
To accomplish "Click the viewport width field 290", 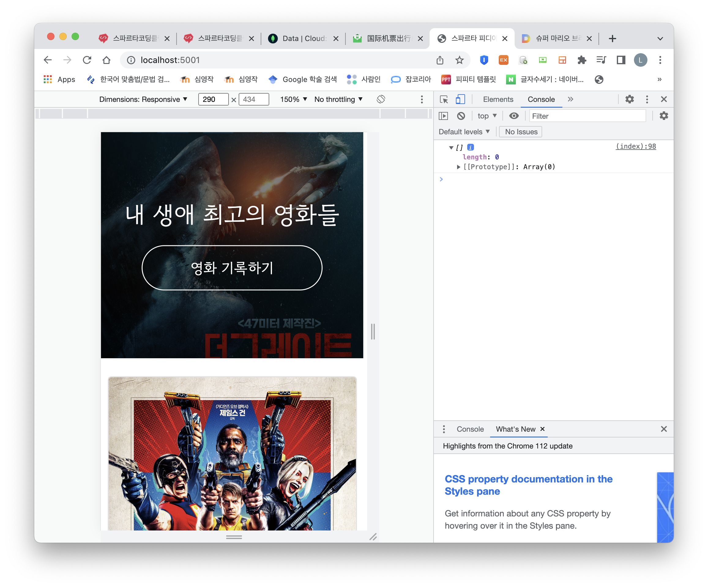I will (x=214, y=99).
